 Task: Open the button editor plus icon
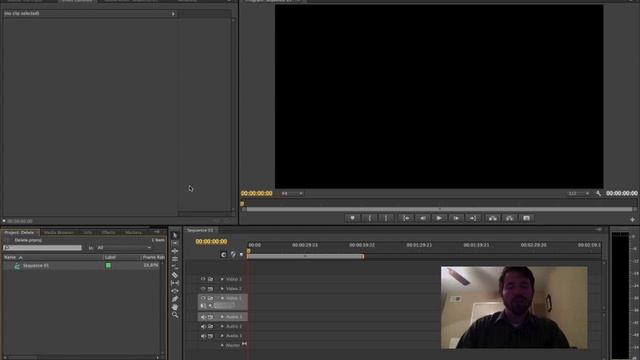[632, 220]
